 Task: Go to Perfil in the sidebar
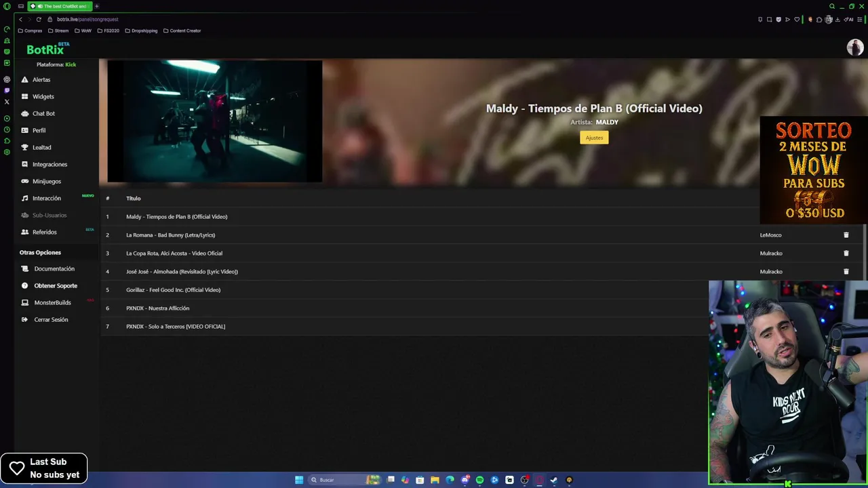click(x=39, y=131)
